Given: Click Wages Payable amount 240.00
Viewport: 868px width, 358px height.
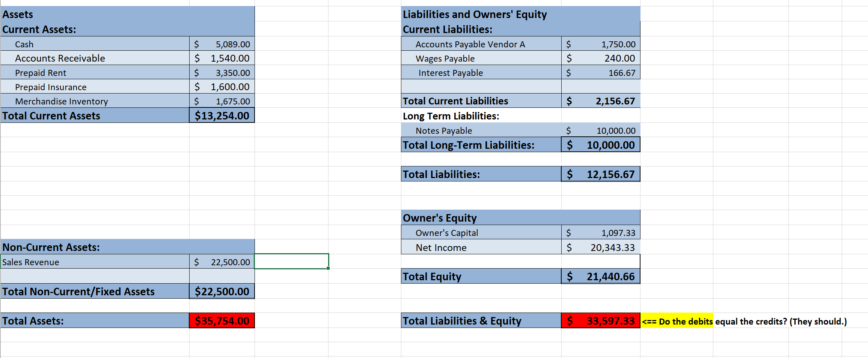Looking at the screenshot, I should click(601, 58).
